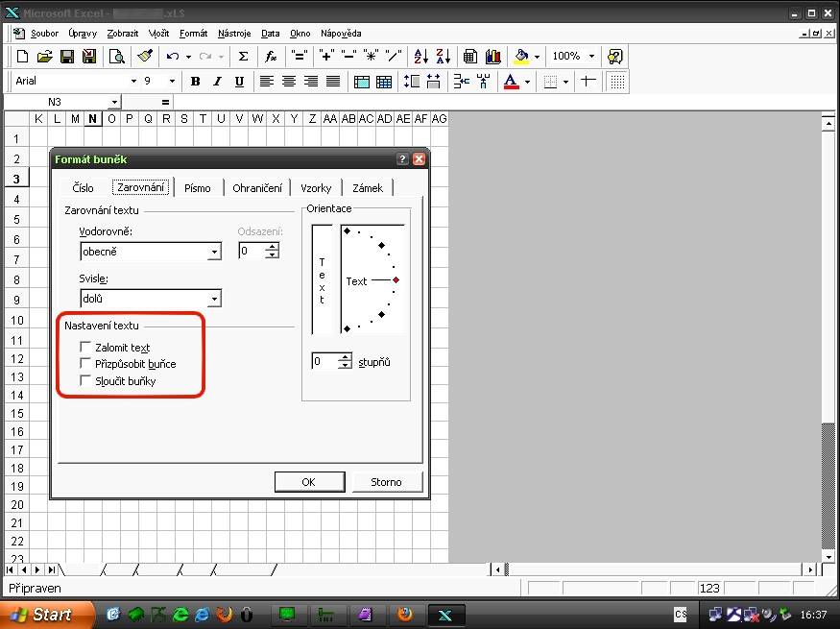
Task: Click the plus sign toolbar icon
Action: click(x=325, y=56)
